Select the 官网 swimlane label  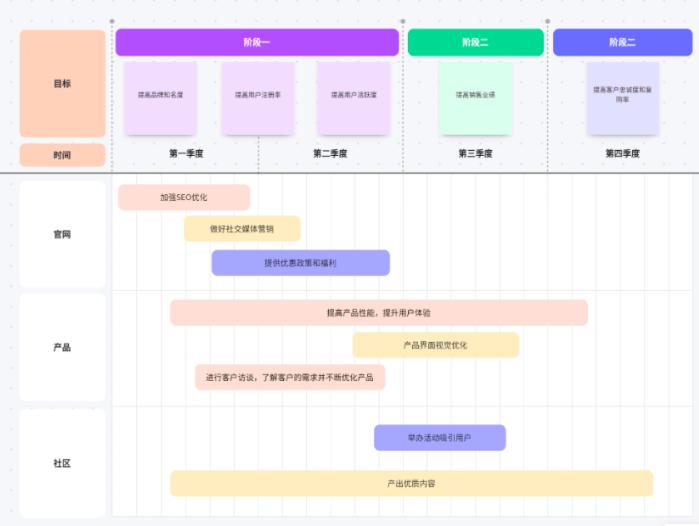[62, 234]
